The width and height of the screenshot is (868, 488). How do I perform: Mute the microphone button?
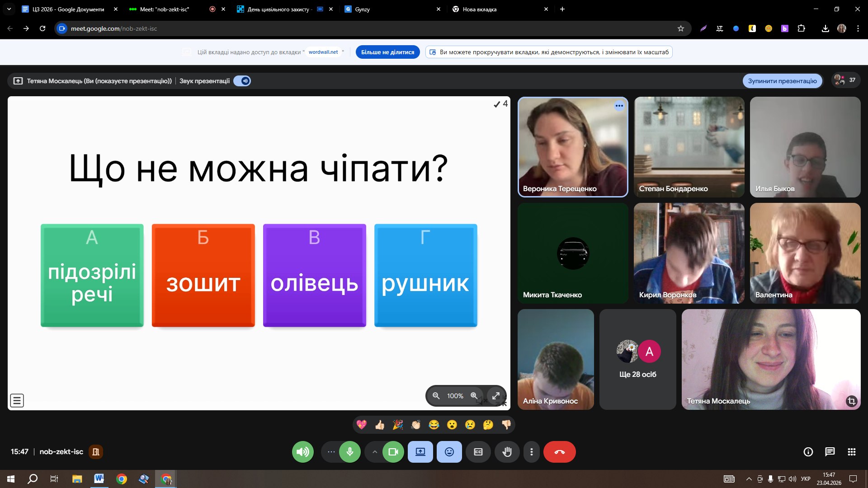point(349,452)
